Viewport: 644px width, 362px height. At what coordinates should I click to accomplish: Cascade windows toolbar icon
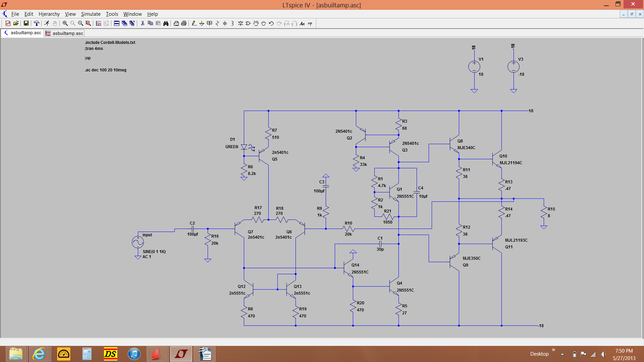[x=124, y=23]
